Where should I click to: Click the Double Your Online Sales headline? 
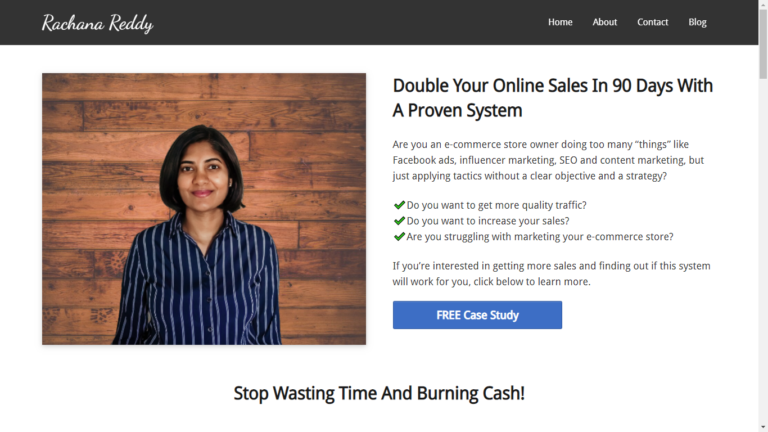point(552,98)
